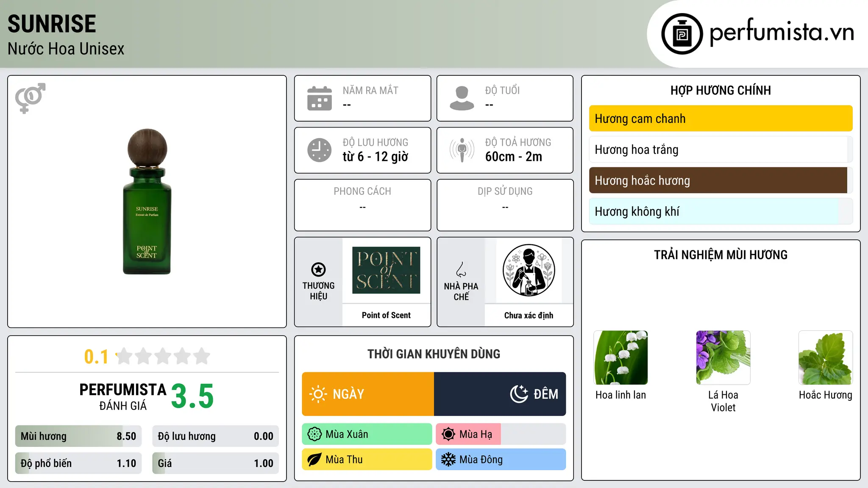Click the 0.1 user rating number
This screenshot has width=868, height=488.
click(x=96, y=357)
